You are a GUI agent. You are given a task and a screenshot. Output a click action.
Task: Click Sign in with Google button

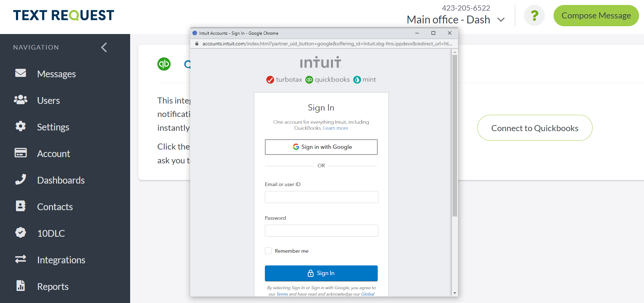321,147
